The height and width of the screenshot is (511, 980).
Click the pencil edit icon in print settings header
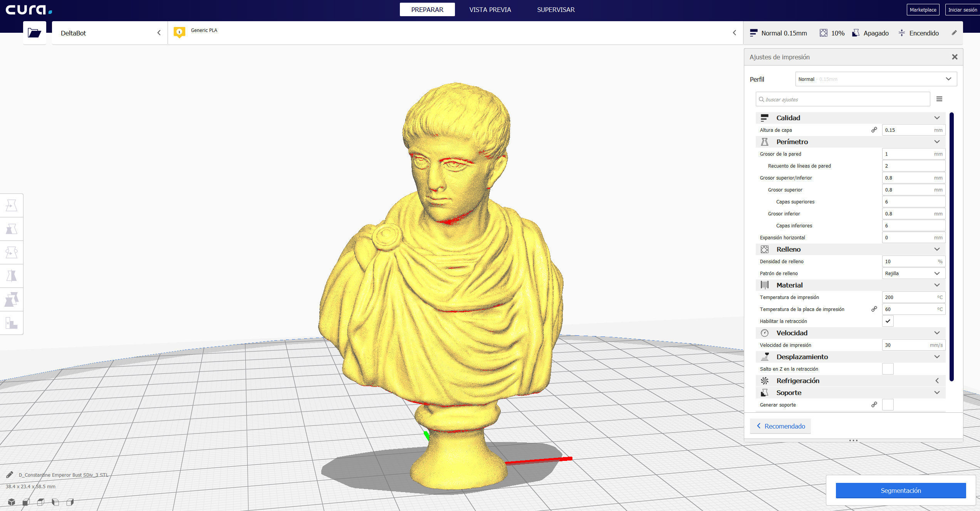[x=954, y=33]
